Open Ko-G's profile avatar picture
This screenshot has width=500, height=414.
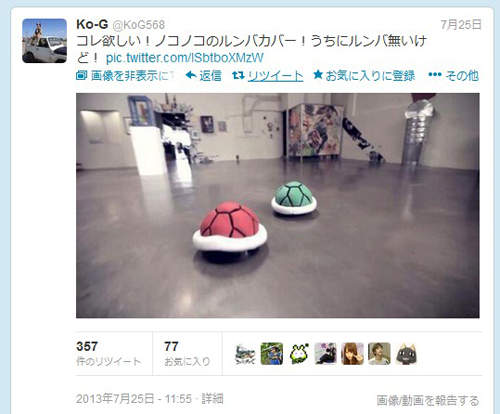44,41
